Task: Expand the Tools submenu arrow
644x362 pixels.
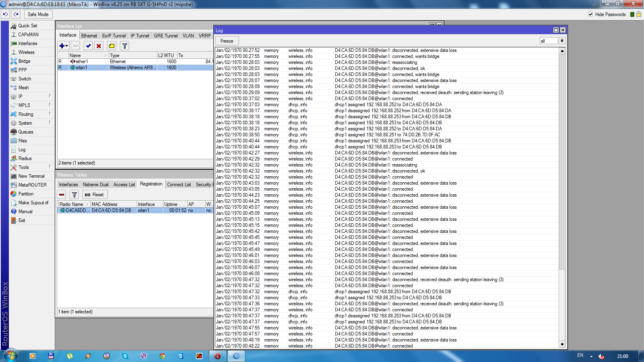Action: [x=50, y=167]
